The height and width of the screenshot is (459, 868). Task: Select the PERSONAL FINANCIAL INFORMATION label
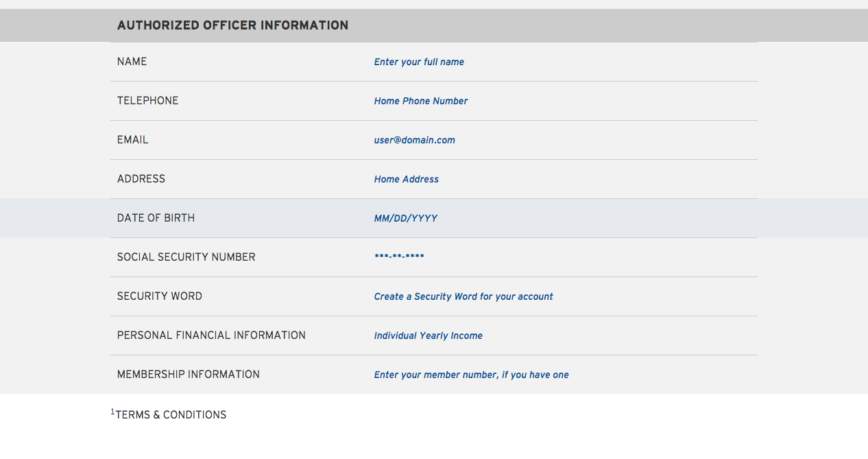tap(211, 336)
